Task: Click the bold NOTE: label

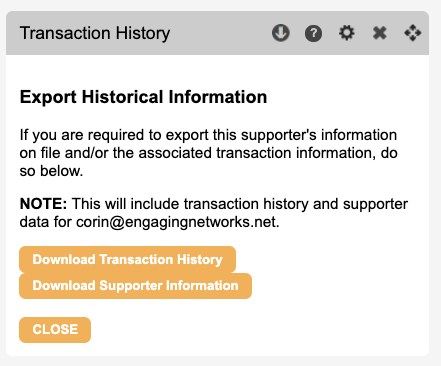Action: (43, 204)
